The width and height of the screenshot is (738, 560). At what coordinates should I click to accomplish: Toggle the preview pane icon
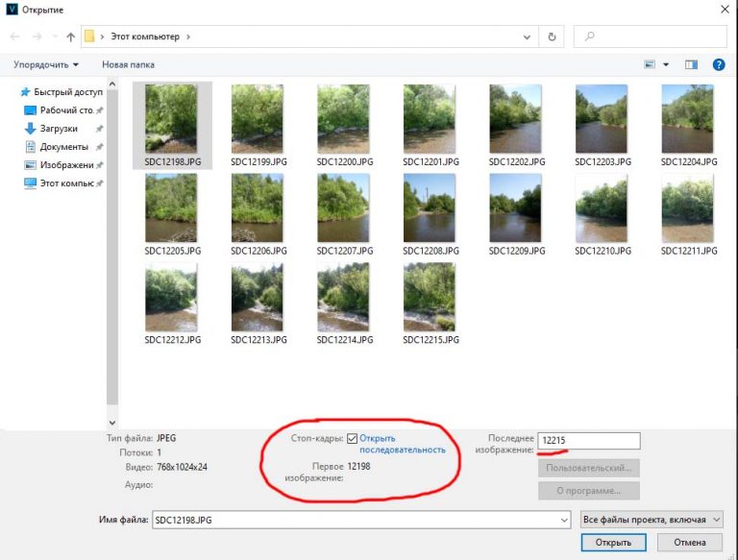click(x=691, y=64)
